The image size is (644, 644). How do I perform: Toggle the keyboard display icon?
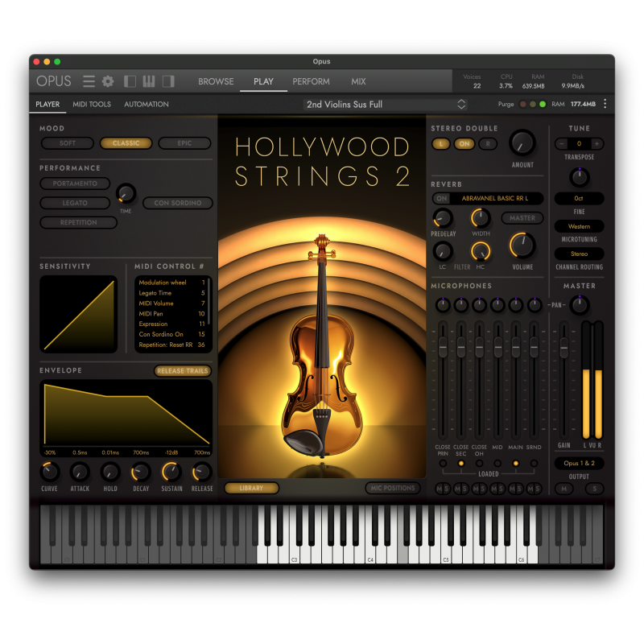point(149,81)
